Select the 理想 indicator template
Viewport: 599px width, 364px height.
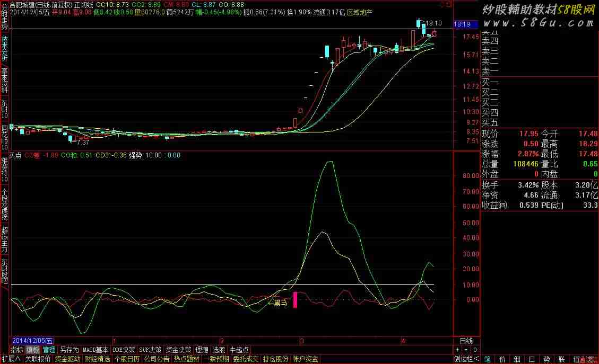point(202,350)
